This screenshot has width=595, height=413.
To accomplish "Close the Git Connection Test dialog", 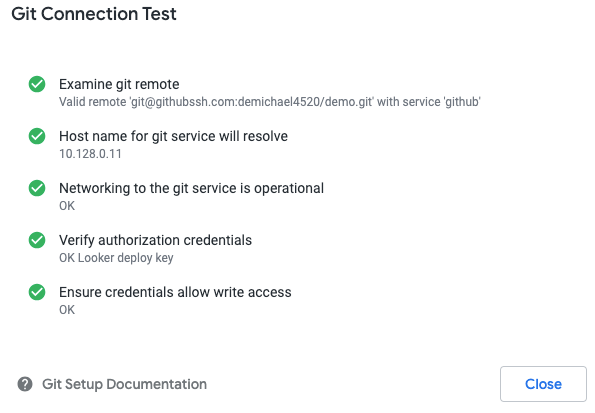I will pyautogui.click(x=543, y=384).
